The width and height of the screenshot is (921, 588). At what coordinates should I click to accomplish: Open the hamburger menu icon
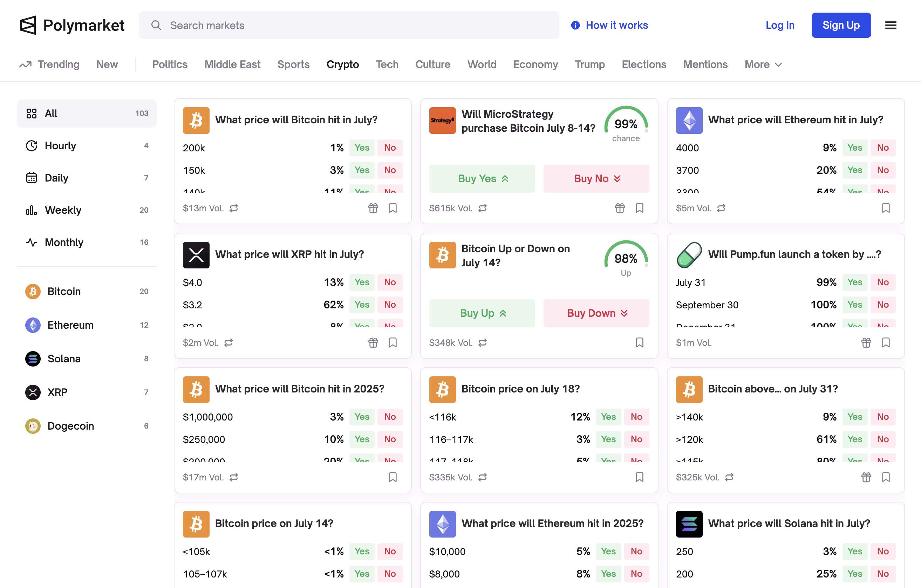point(891,25)
